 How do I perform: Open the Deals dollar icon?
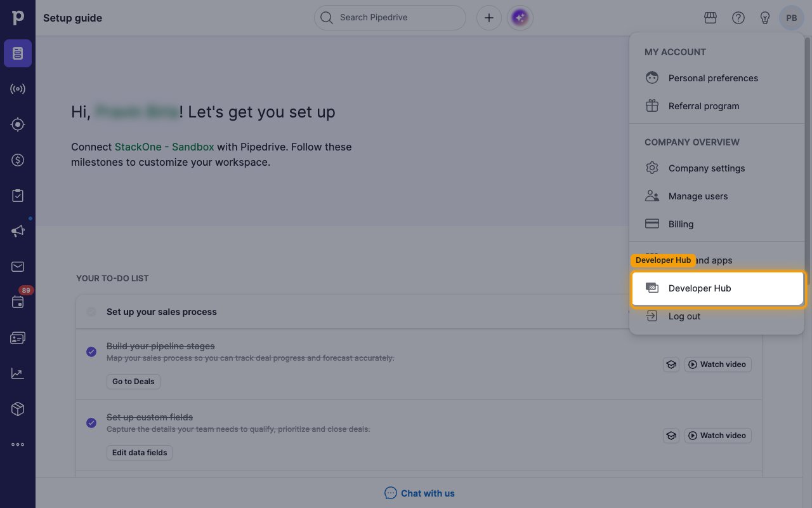pos(18,160)
